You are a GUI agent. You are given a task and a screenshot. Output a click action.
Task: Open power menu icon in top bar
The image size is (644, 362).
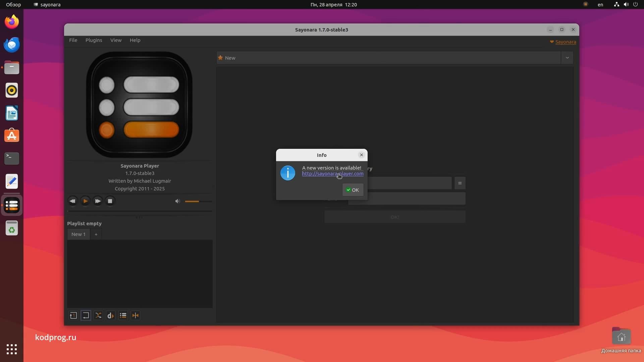pos(635,5)
